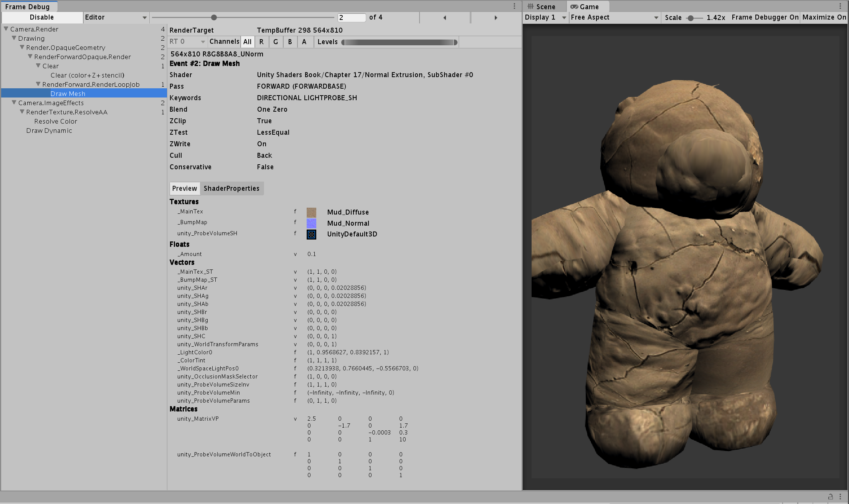The height and width of the screenshot is (504, 849).
Task: Disable the frame debugger
Action: click(x=42, y=17)
